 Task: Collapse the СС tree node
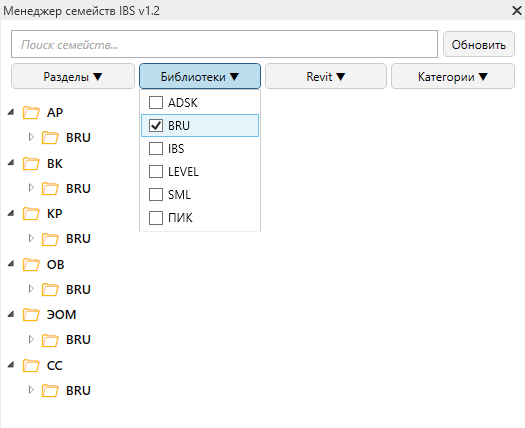[x=11, y=365]
